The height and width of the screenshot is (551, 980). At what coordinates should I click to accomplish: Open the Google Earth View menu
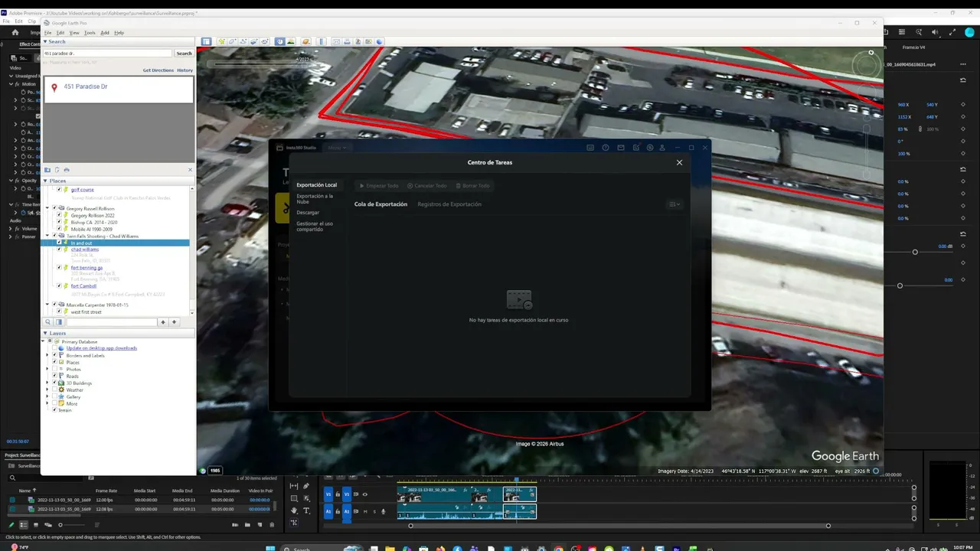coord(74,33)
